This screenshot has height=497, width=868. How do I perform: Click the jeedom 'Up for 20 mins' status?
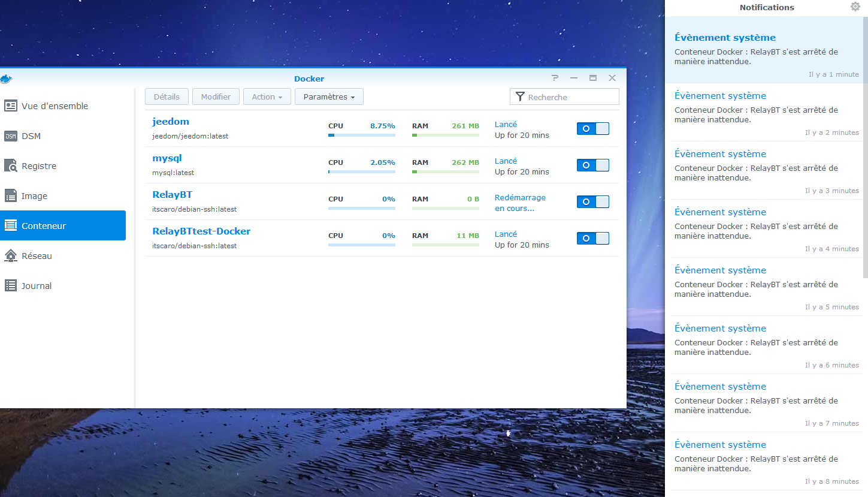[x=522, y=135]
